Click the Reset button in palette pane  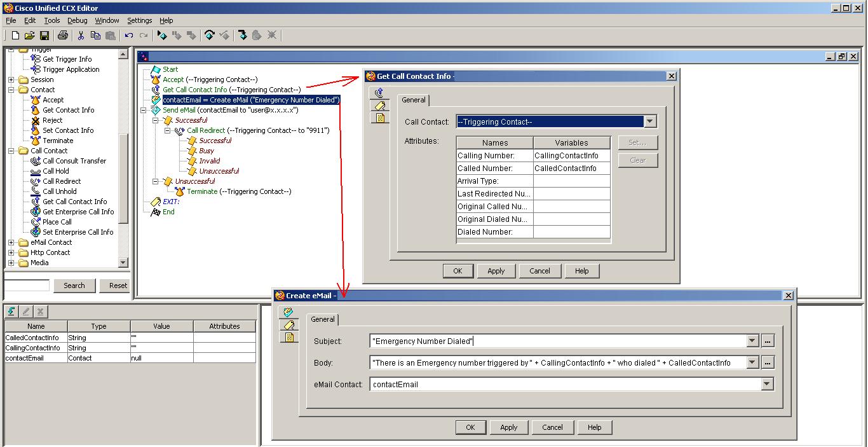click(116, 285)
